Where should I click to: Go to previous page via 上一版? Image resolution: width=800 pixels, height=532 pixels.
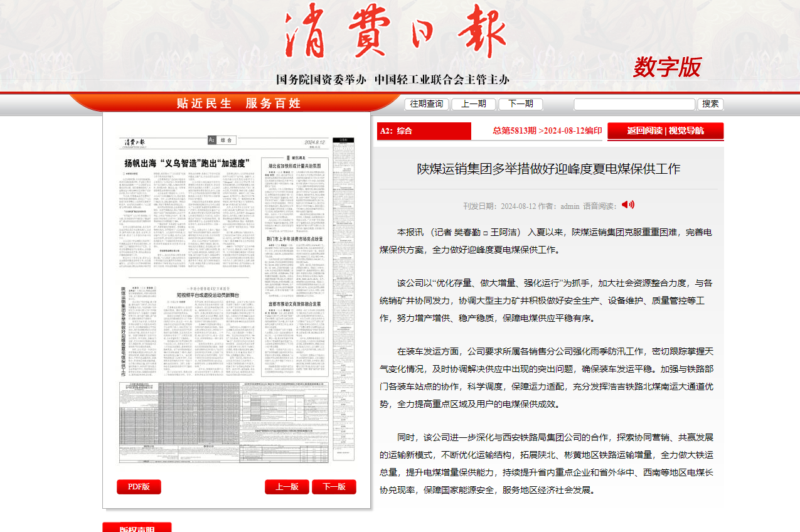pyautogui.click(x=287, y=487)
